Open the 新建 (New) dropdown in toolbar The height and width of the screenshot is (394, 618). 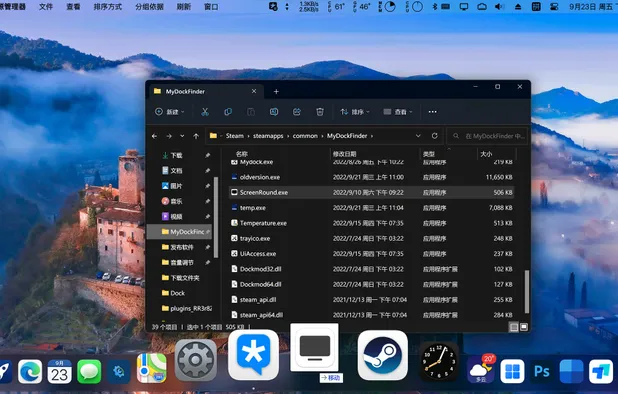169,112
